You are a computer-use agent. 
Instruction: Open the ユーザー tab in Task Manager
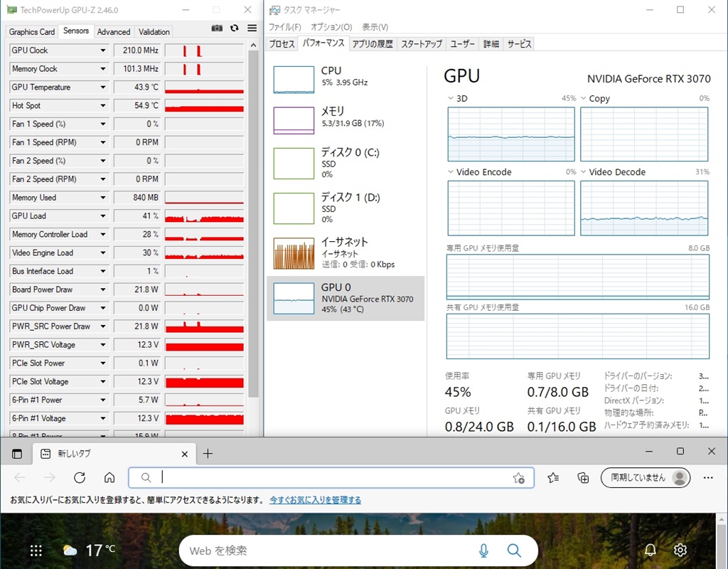462,44
